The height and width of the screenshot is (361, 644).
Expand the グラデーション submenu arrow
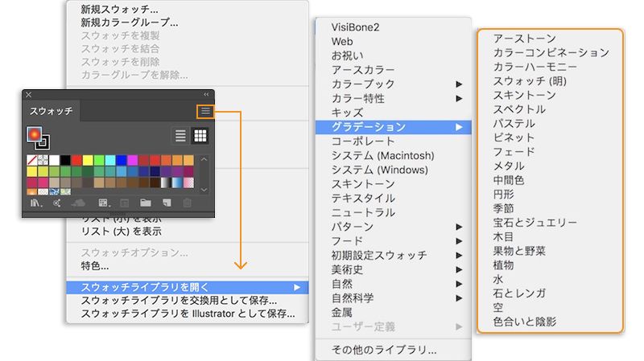coord(459,127)
